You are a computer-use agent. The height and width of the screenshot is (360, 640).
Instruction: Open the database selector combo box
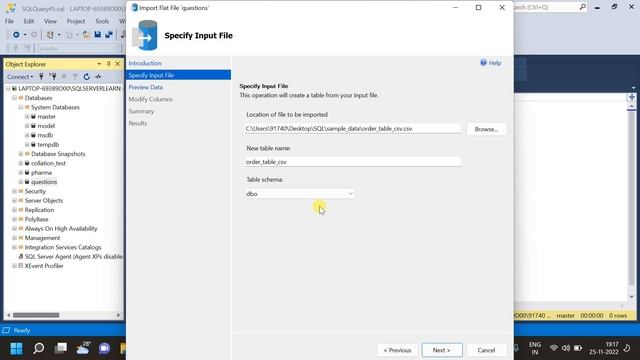click(x=78, y=49)
